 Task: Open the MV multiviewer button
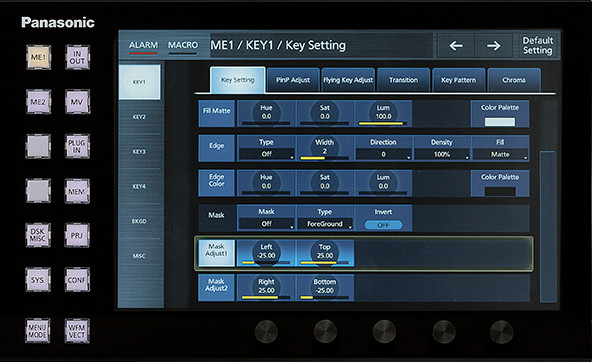[77, 102]
